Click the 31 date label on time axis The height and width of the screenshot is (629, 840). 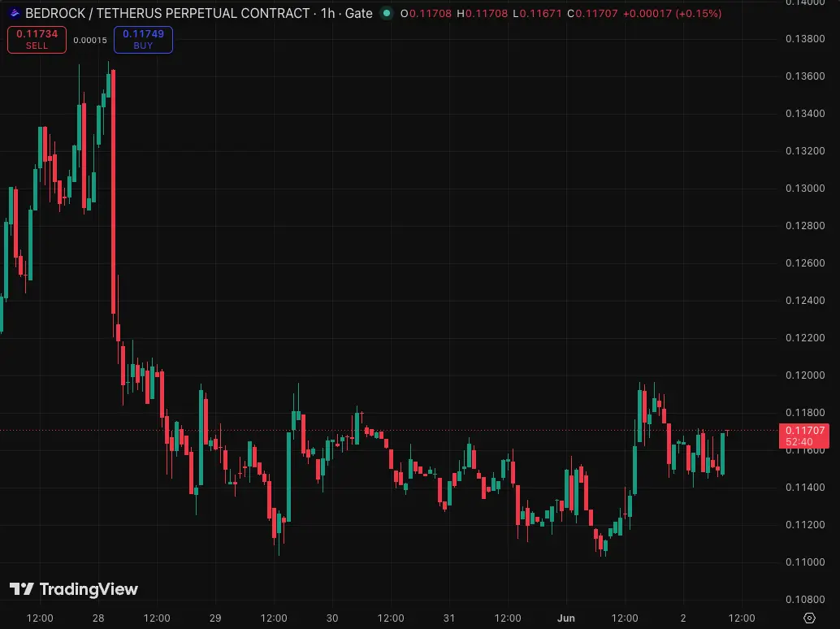(449, 618)
